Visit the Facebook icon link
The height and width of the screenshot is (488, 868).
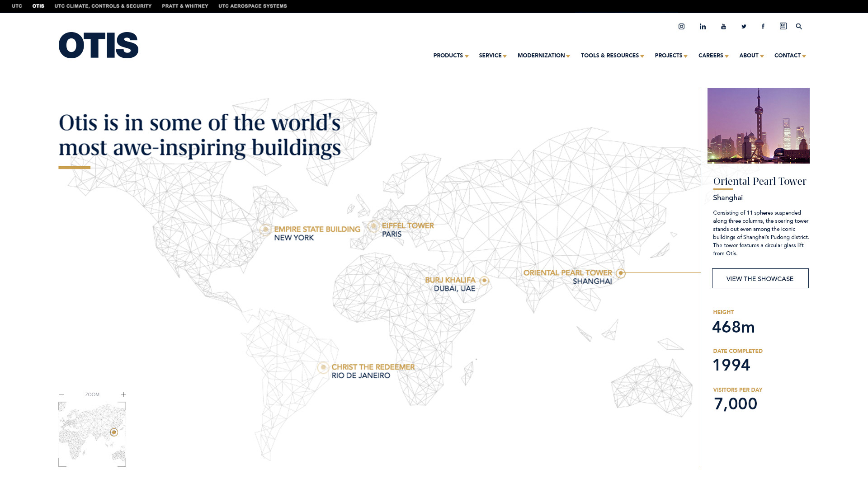pyautogui.click(x=763, y=27)
